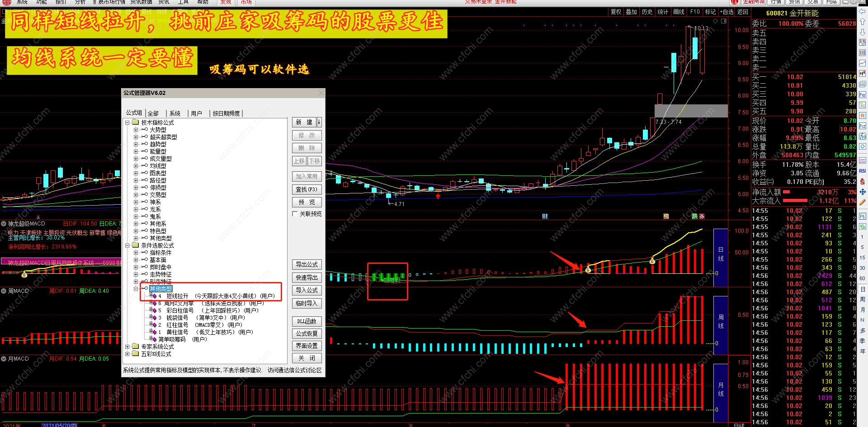Click the icon beside 神龙超级MACD label
This screenshot has height=427, width=868.
4,224
